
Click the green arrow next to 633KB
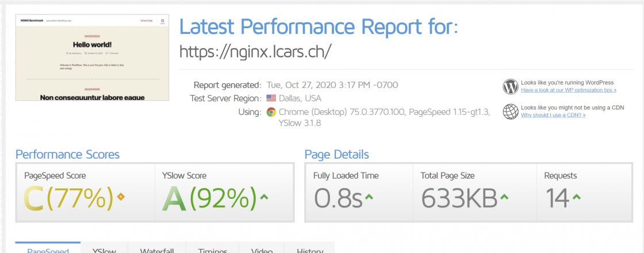pos(504,197)
